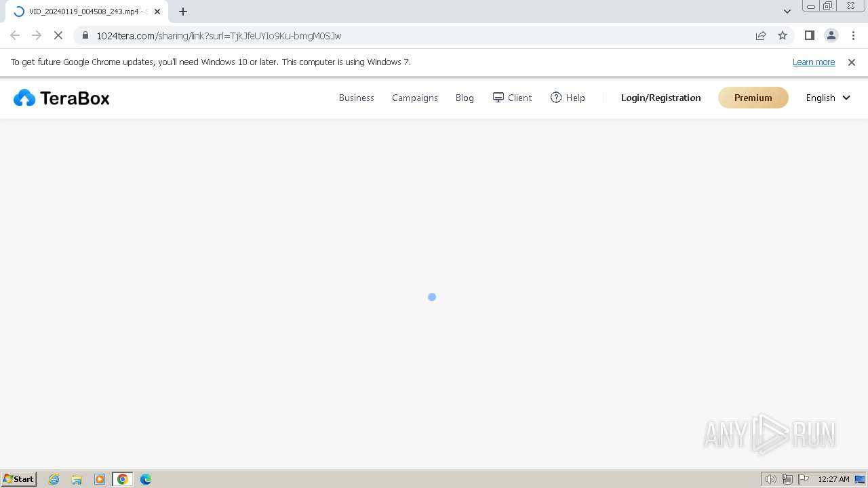Restore down the Chrome window
The height and width of the screenshot is (488, 868).
(x=828, y=6)
